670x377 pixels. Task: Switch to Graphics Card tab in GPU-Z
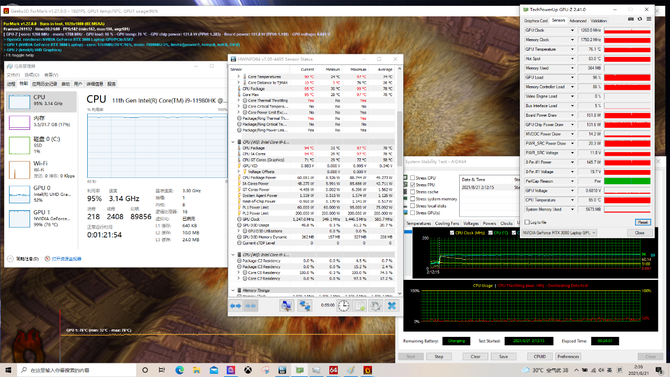coord(536,21)
